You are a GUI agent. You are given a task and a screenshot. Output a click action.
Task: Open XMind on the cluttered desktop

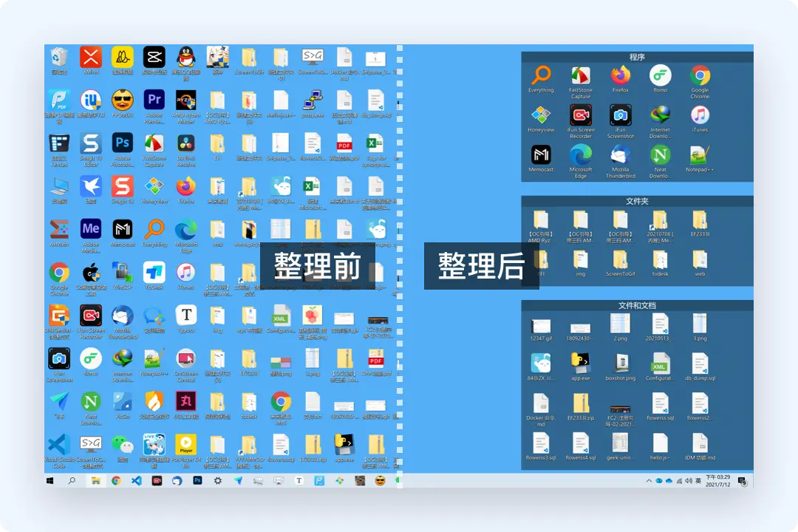click(x=91, y=57)
